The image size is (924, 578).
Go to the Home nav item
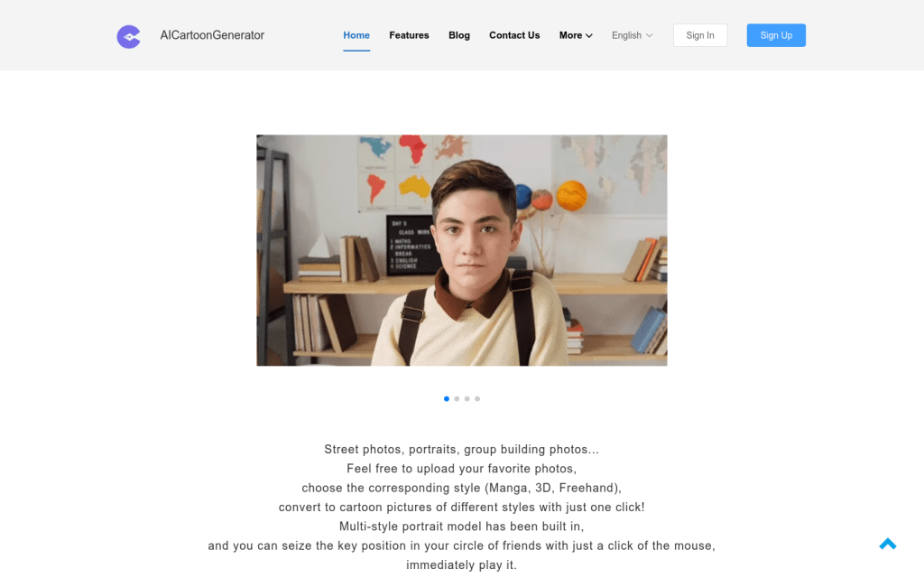click(356, 35)
